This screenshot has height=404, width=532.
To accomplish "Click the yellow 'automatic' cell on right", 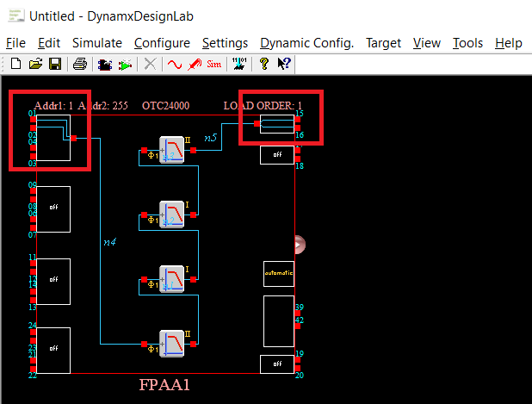I will pos(278,273).
